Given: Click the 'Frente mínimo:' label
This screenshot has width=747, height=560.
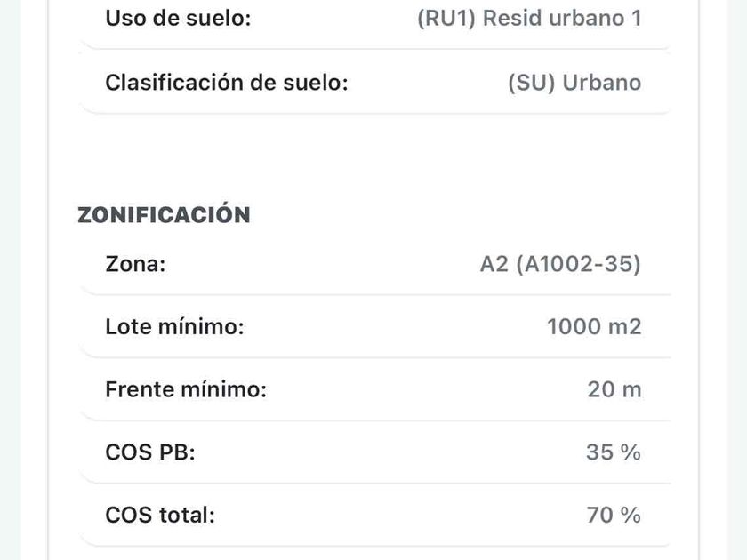Looking at the screenshot, I should click(186, 389).
